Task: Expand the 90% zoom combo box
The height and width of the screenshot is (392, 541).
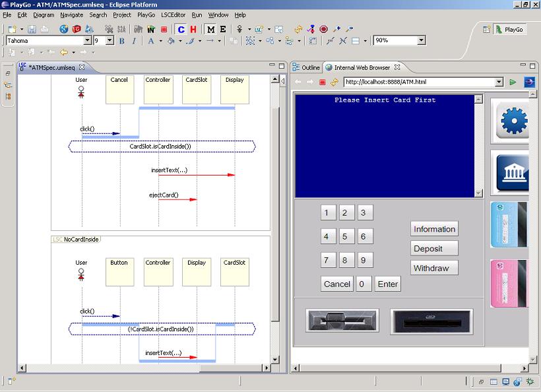Action: point(422,40)
